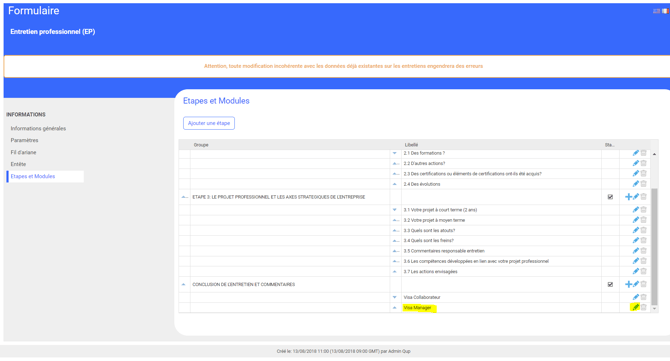Edit '3.1 Votre projet à court terme'
The image size is (670, 361).
click(x=636, y=210)
